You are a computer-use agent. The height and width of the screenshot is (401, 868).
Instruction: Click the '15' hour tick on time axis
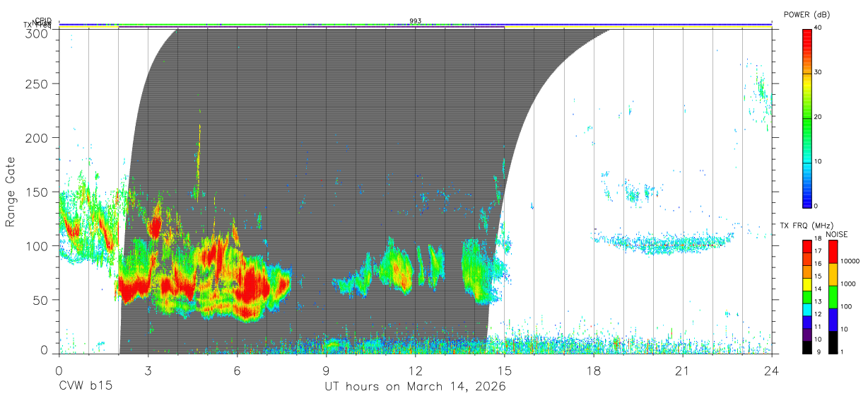pos(505,370)
